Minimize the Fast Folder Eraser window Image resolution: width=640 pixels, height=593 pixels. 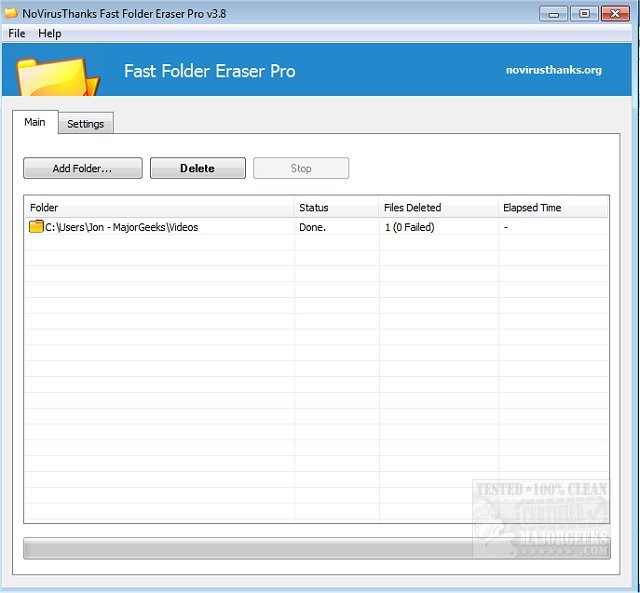click(553, 14)
